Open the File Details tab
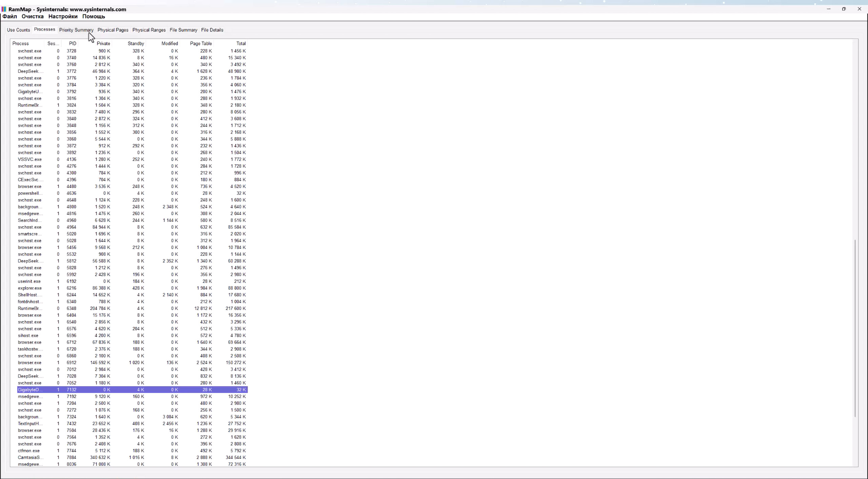868x479 pixels. point(212,30)
